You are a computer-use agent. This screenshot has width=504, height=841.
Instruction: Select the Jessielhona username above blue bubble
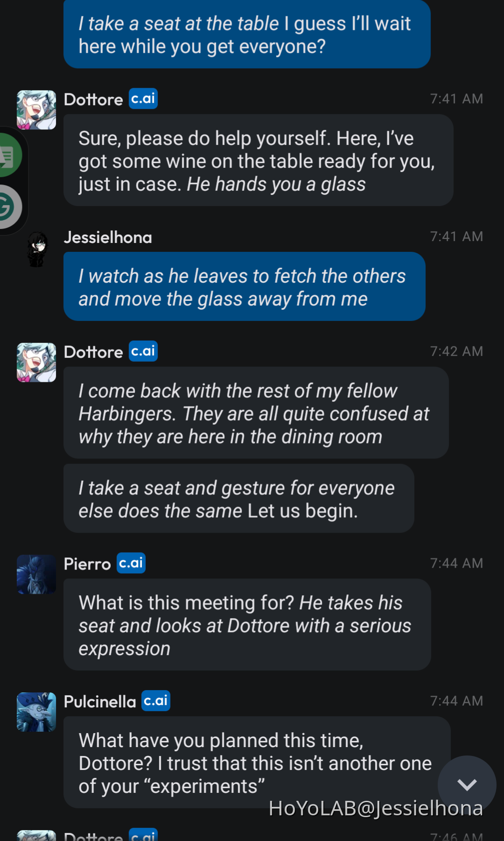108,237
